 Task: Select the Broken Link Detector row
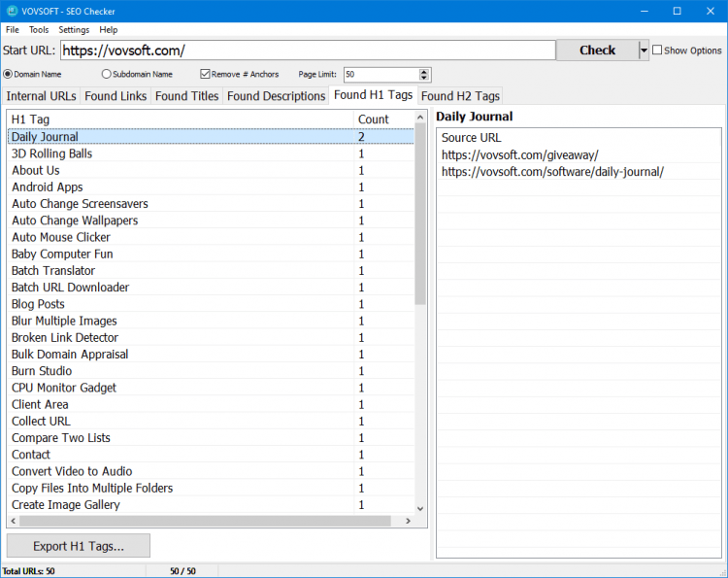(x=211, y=337)
